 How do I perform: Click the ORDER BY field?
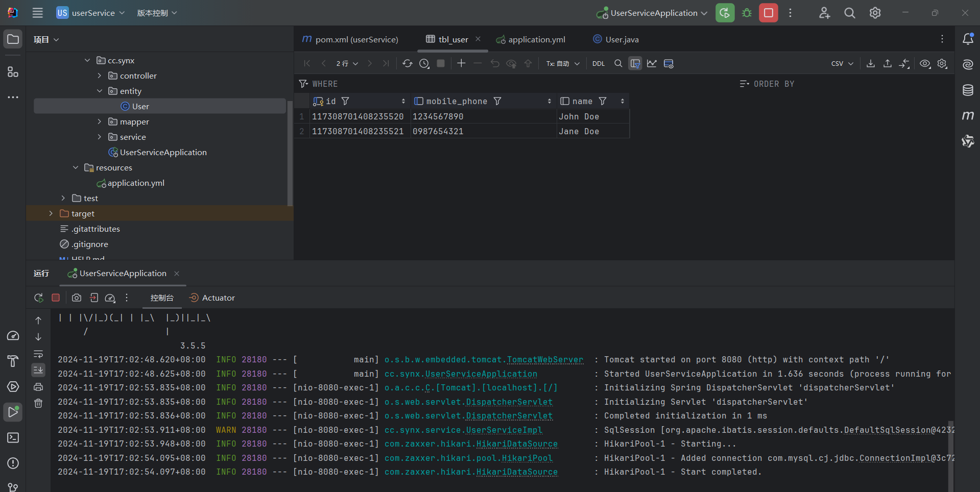(845, 84)
